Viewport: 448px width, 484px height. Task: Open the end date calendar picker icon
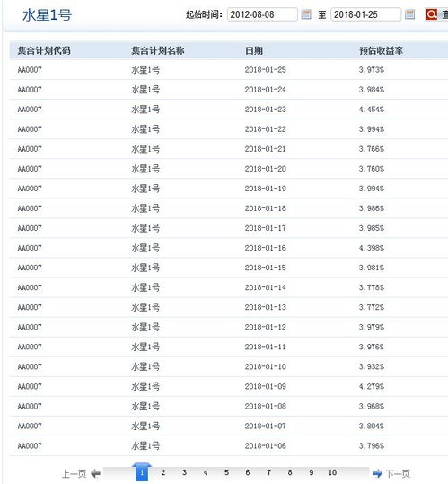(x=409, y=14)
